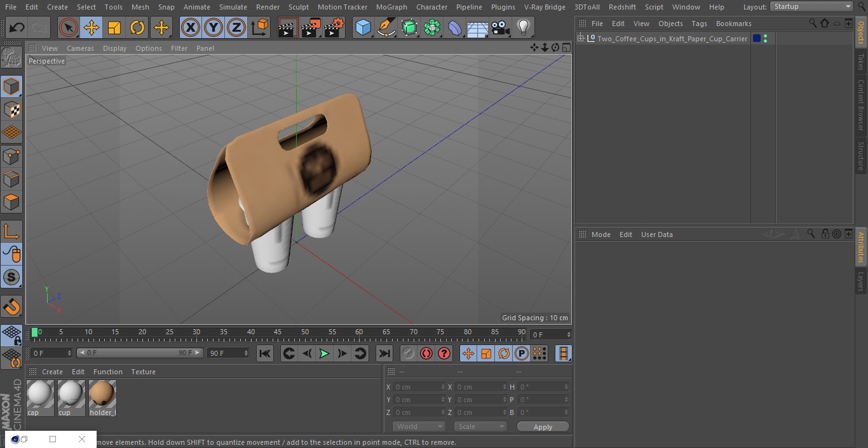The width and height of the screenshot is (868, 448).
Task: Render to Picture Viewer
Action: [x=311, y=27]
